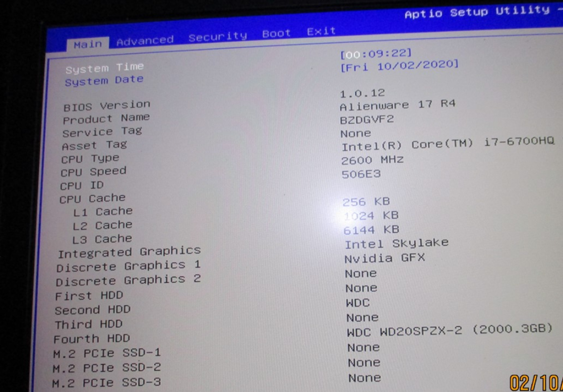
Task: Click the 2600 MHz value
Action: (x=373, y=160)
